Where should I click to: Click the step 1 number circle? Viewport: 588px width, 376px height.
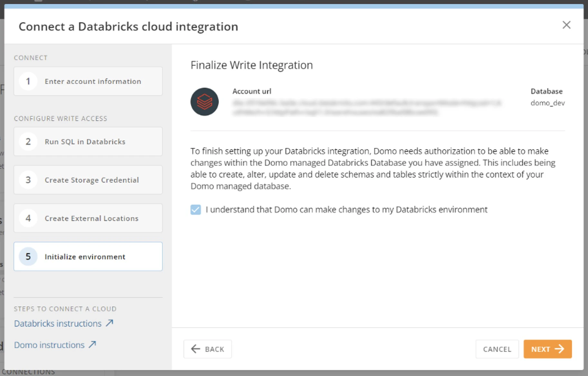[x=28, y=81]
